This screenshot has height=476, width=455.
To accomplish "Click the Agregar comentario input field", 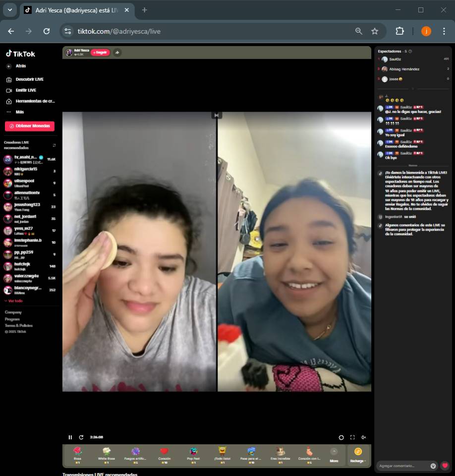I will [402, 466].
